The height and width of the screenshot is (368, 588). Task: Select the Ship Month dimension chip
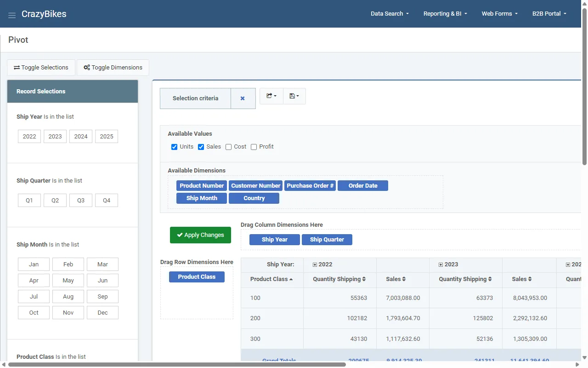tap(202, 198)
